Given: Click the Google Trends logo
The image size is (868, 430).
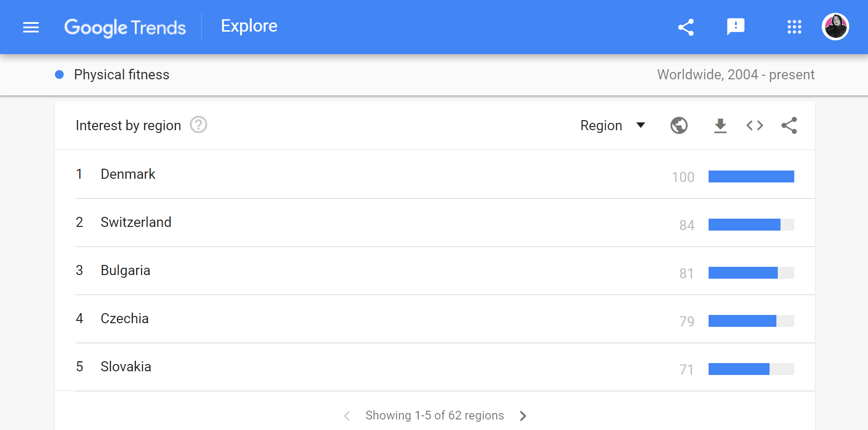Looking at the screenshot, I should click(x=125, y=28).
